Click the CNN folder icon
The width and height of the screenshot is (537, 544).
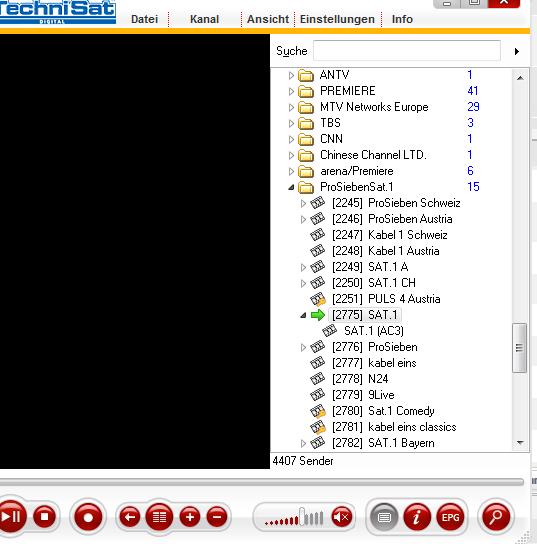pyautogui.click(x=306, y=139)
